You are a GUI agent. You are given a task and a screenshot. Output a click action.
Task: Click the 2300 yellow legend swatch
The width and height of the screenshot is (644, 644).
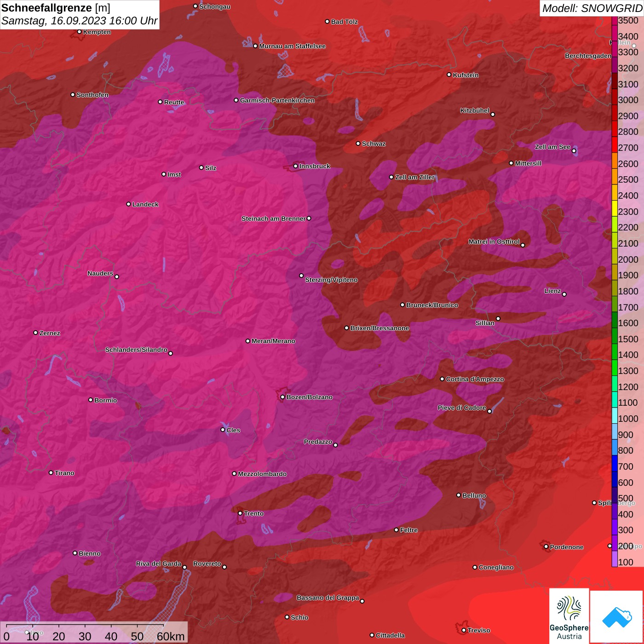614,209
